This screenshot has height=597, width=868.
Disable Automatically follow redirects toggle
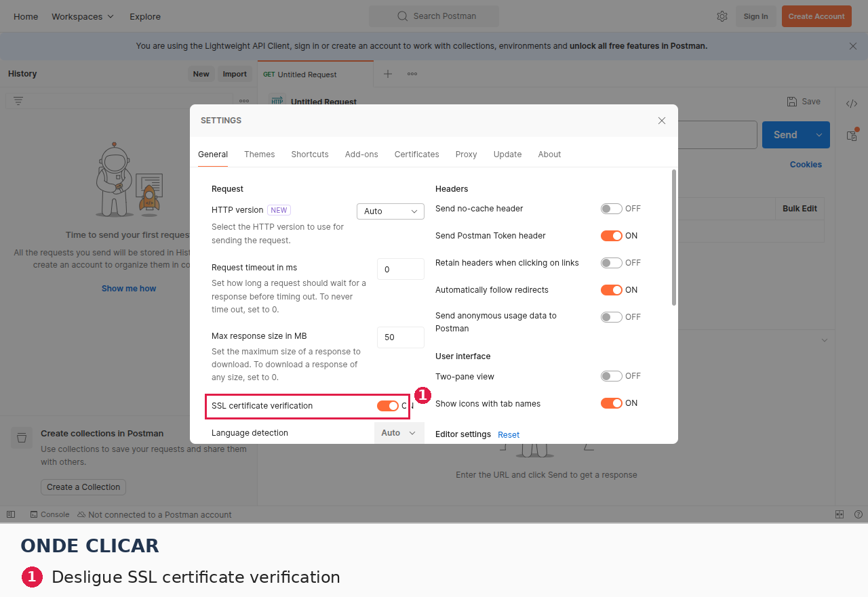[x=612, y=290]
